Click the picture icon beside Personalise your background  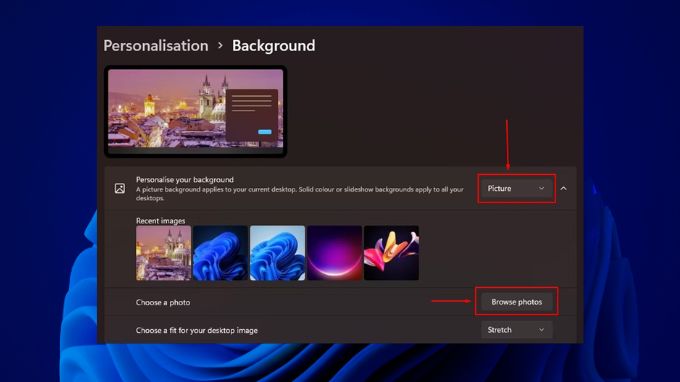[x=120, y=189]
